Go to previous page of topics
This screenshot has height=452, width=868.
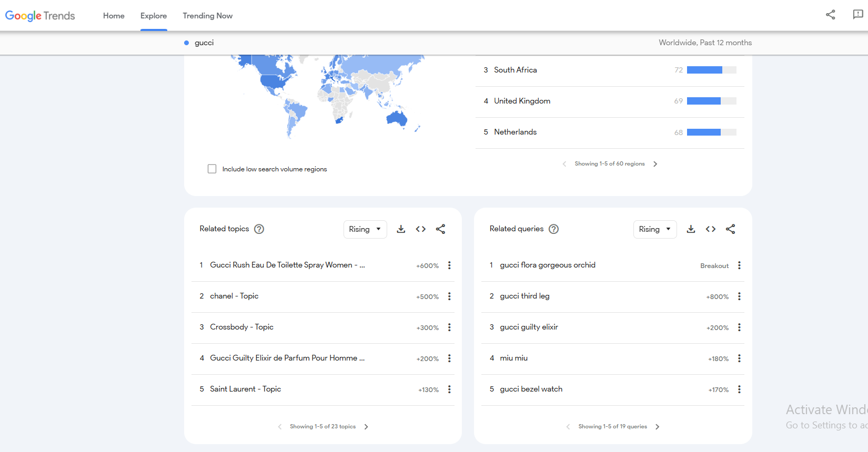(280, 427)
